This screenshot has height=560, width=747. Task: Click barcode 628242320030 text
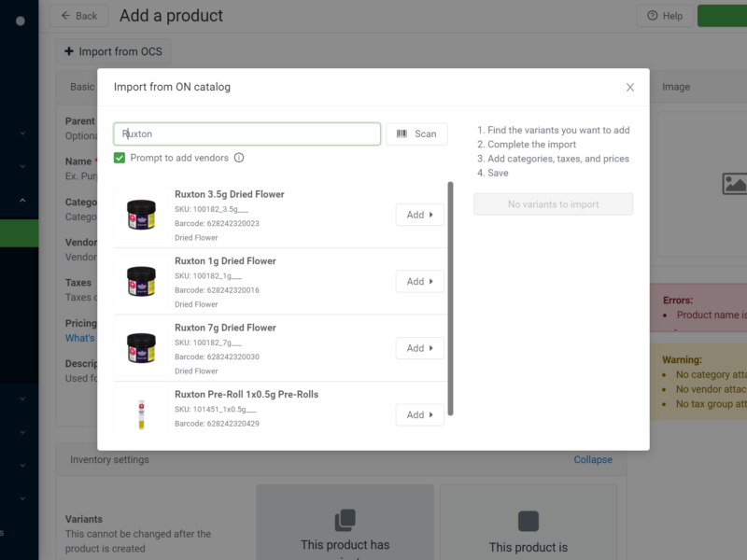point(217,357)
